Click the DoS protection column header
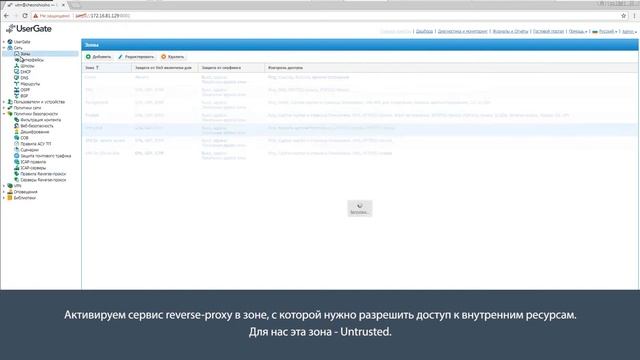 (165, 68)
